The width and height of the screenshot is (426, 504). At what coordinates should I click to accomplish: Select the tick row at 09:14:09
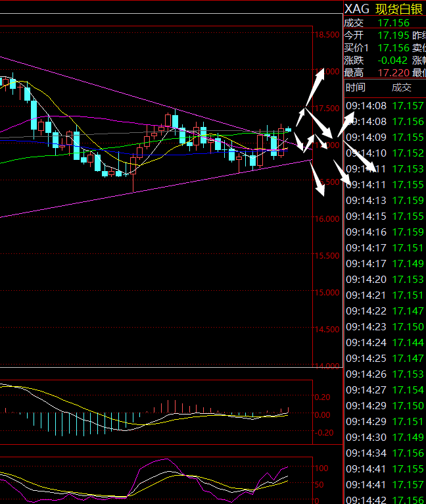pos(385,138)
